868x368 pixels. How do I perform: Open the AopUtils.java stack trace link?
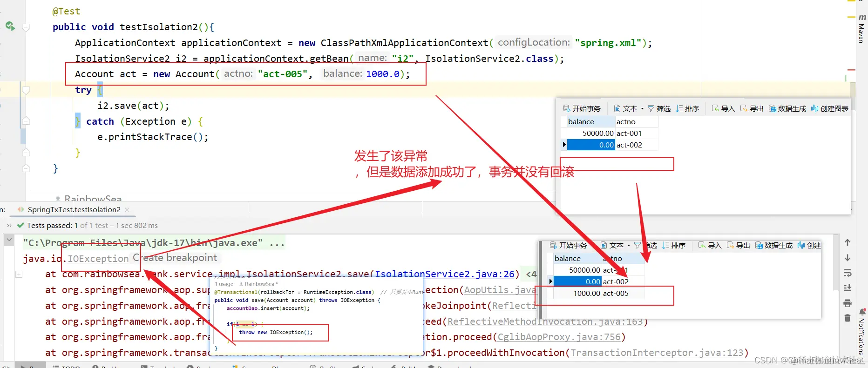[x=500, y=290]
